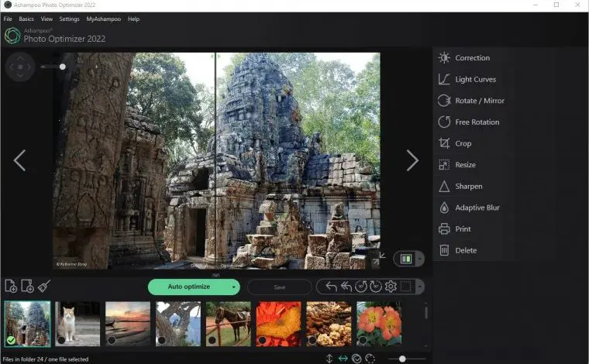Click 'Files in folder 24 / one file selected'
Screen dimensions: 589x364
(x=46, y=359)
